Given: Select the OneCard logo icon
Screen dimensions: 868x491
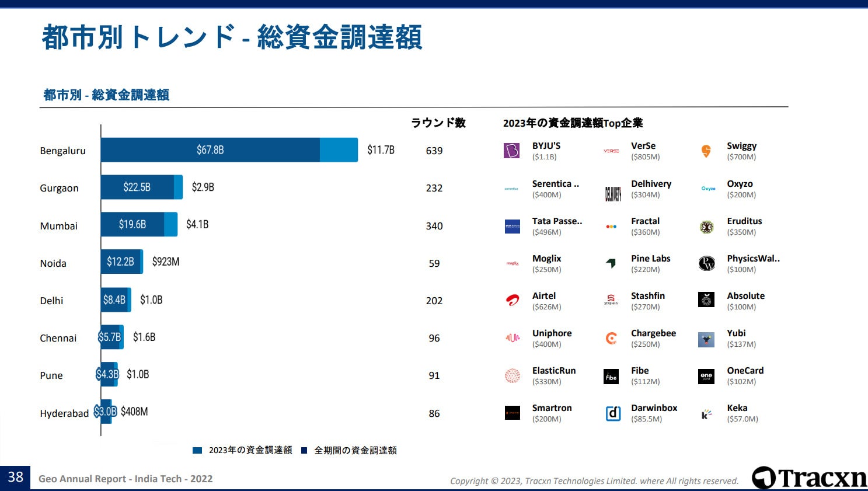Looking at the screenshot, I should [x=706, y=377].
